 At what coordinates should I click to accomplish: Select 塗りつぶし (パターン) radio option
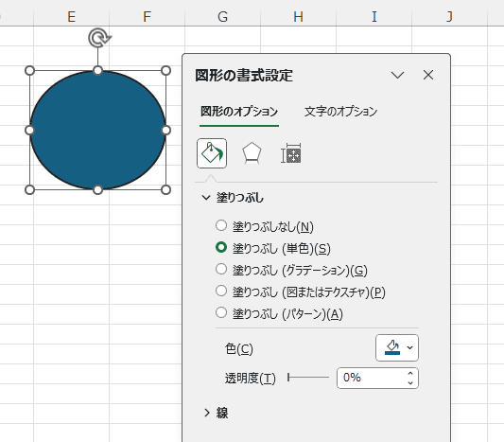221,312
